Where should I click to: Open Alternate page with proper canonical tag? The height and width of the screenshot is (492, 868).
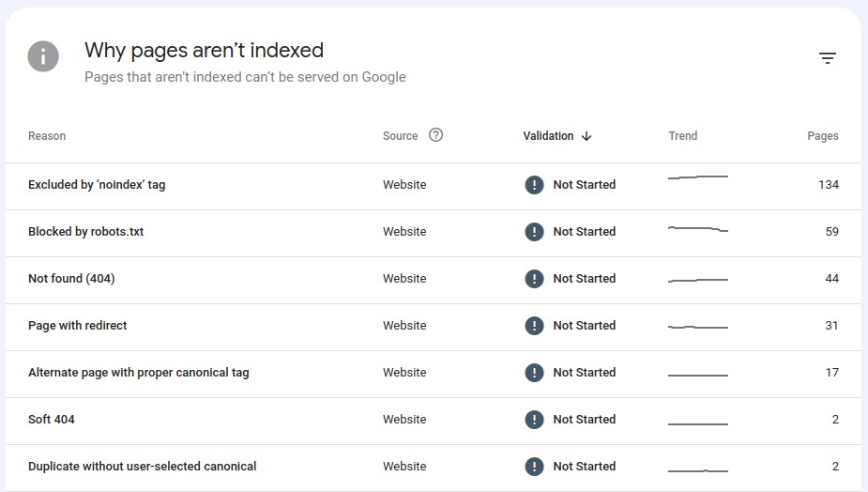(x=139, y=373)
